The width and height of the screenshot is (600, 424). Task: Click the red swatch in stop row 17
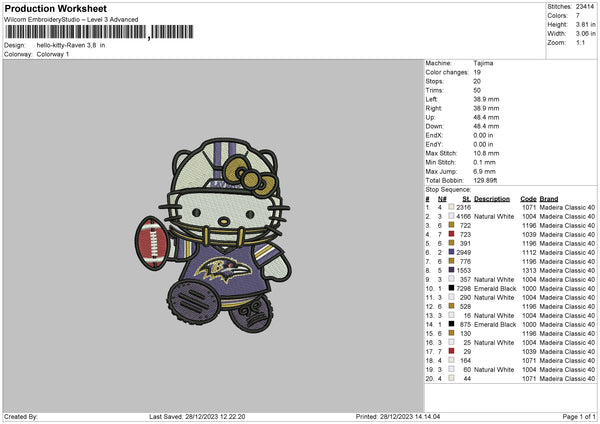[x=451, y=351]
